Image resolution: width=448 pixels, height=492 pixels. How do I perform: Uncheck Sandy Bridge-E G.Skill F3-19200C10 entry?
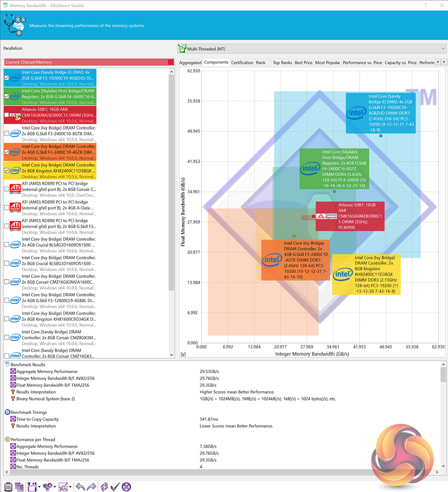point(7,78)
